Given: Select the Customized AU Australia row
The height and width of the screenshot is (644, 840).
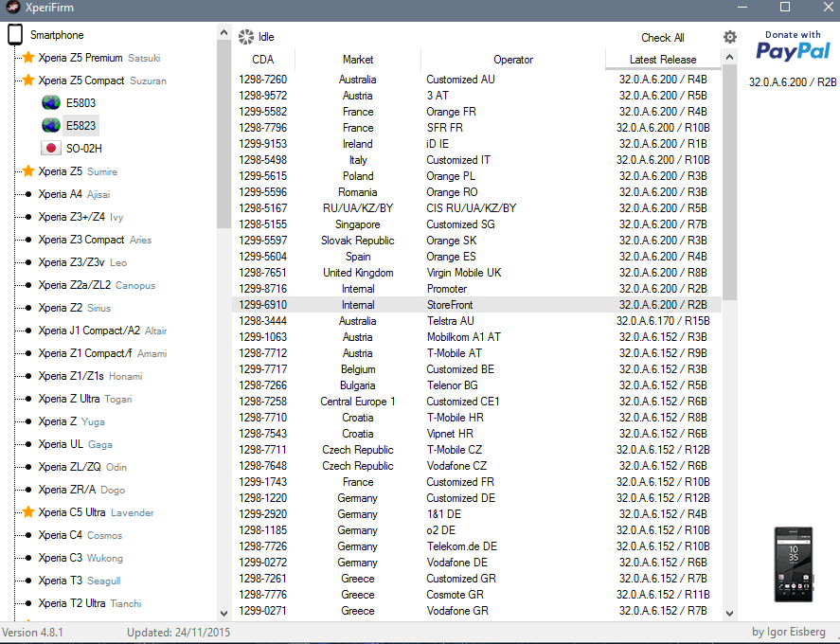Looking at the screenshot, I should click(476, 80).
